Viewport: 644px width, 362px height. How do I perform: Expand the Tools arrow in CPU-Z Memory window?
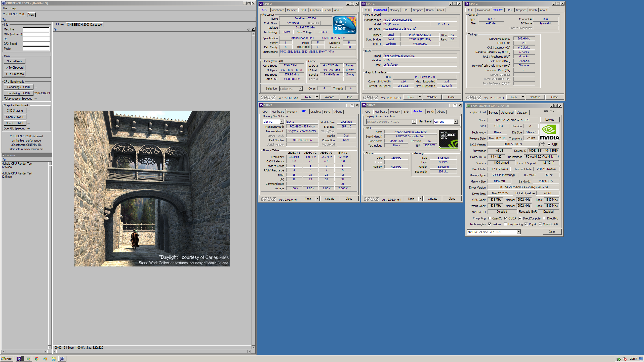click(x=523, y=97)
